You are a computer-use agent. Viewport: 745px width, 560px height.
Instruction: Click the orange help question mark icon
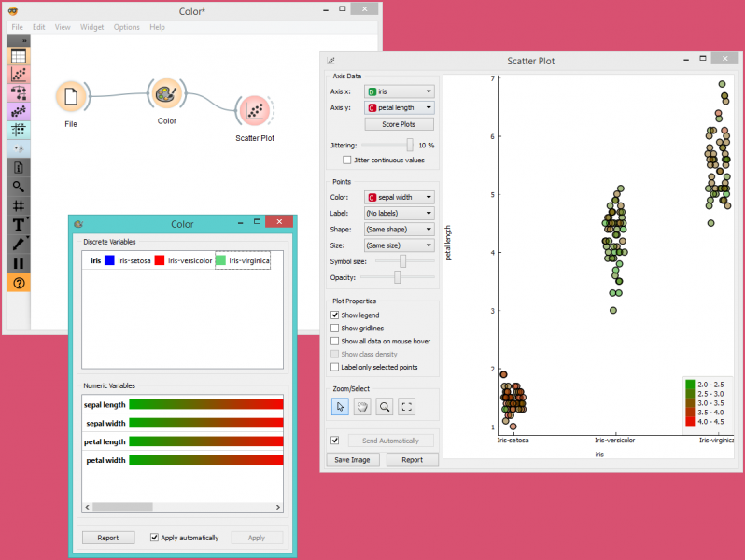(19, 282)
